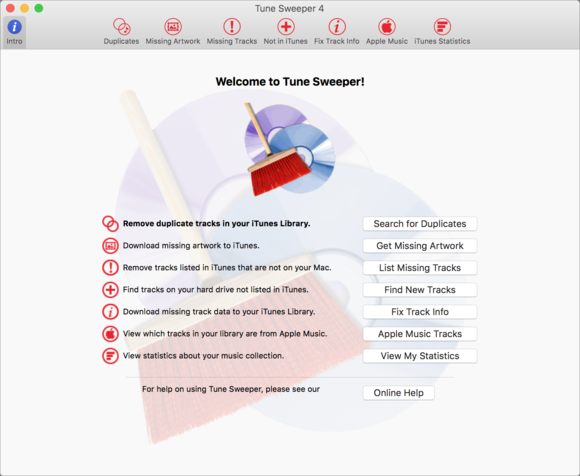Screen dimensions: 580x476
Task: Close the Tune Sweeper window
Action: pos(10,8)
